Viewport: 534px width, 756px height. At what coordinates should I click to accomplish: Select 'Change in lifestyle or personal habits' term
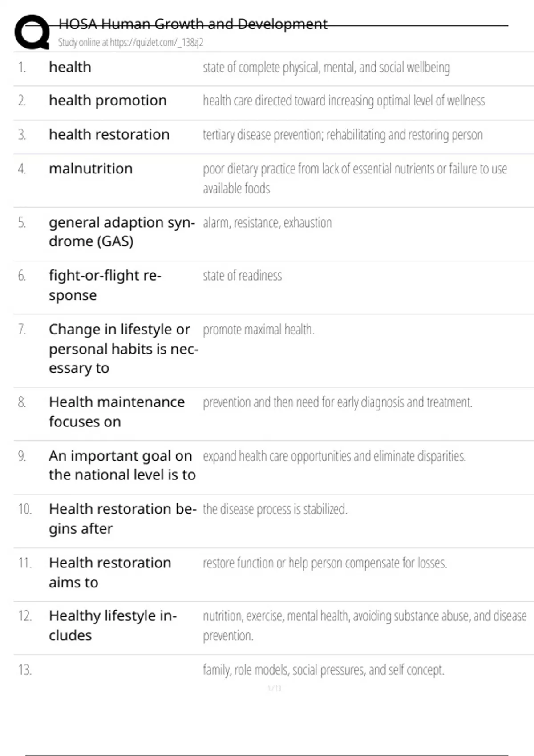(x=124, y=349)
